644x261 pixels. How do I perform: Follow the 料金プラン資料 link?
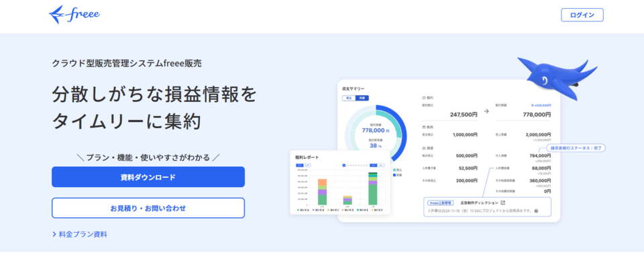point(80,234)
